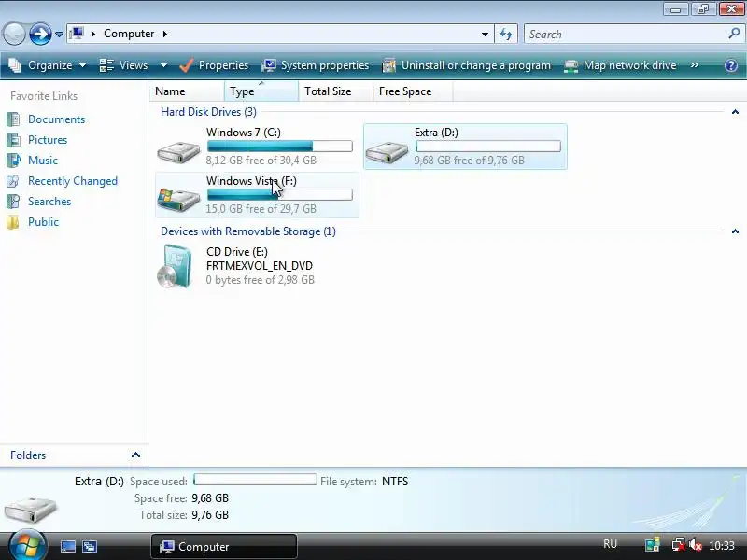Click the Back navigation button
The height and width of the screenshot is (560, 747).
point(14,34)
